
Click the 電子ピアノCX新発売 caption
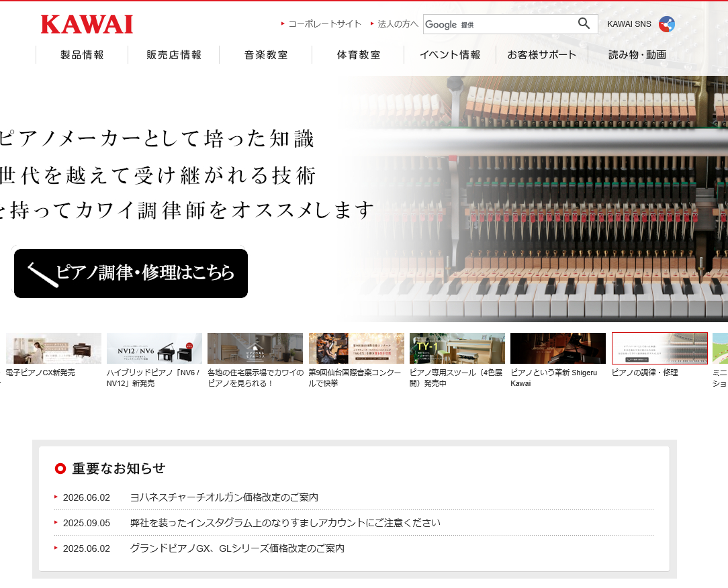[40, 373]
